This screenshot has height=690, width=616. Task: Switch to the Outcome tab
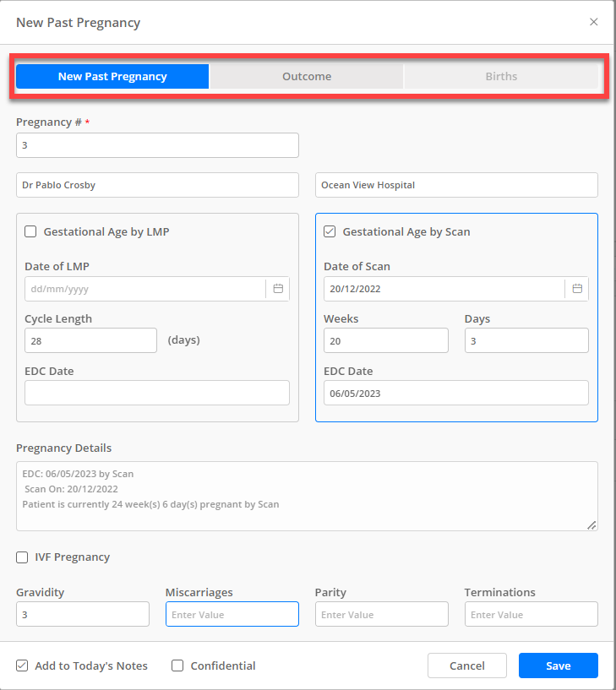coord(307,76)
